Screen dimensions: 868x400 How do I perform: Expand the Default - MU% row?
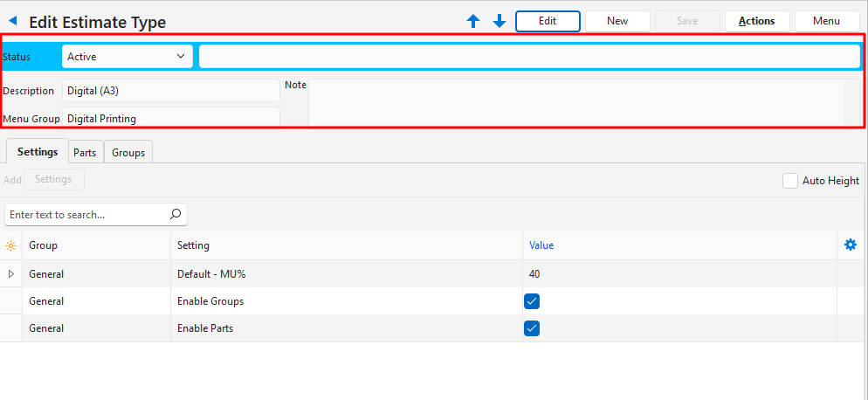[10, 274]
